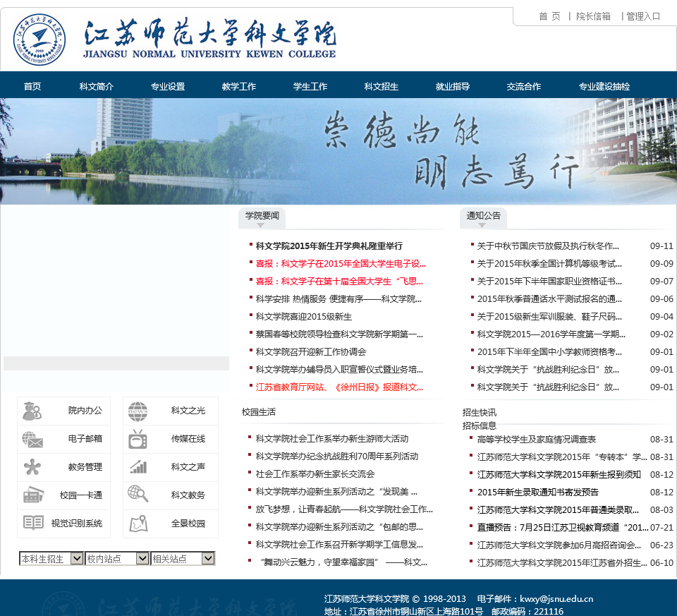Click the college name calligraphy header
677x616 pixels.
210,39
